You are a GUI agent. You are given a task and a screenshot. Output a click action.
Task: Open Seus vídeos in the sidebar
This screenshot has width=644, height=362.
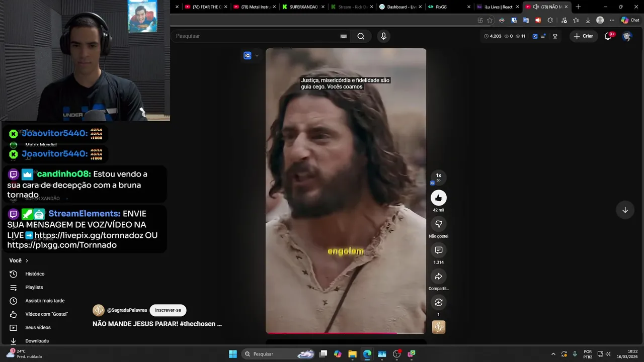(x=38, y=327)
